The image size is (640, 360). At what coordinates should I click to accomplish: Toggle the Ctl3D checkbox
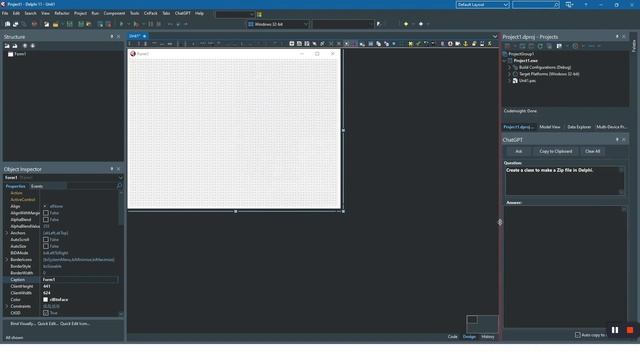tap(46, 313)
